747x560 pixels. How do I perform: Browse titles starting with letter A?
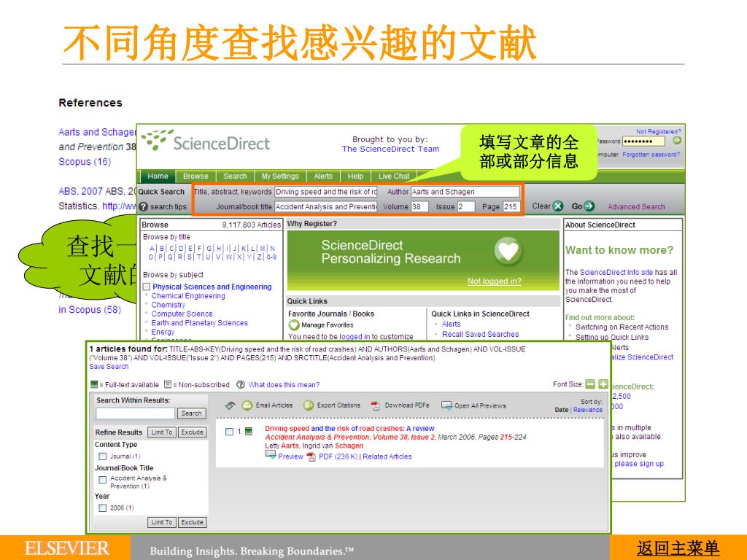(x=152, y=249)
